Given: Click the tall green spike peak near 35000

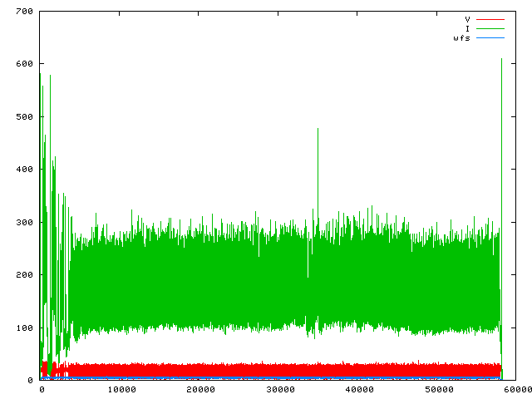Looking at the screenshot, I should click(318, 130).
